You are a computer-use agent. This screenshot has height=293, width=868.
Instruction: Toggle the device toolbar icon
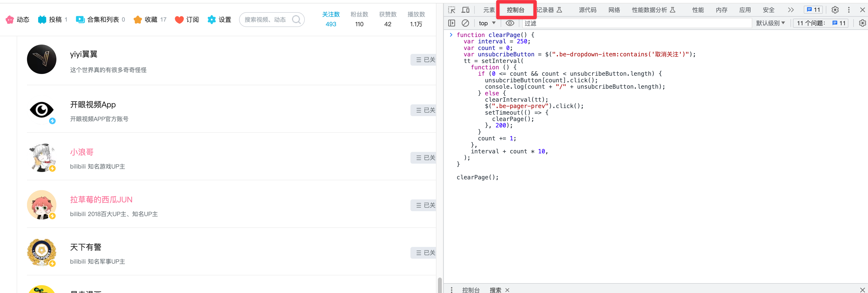466,10
